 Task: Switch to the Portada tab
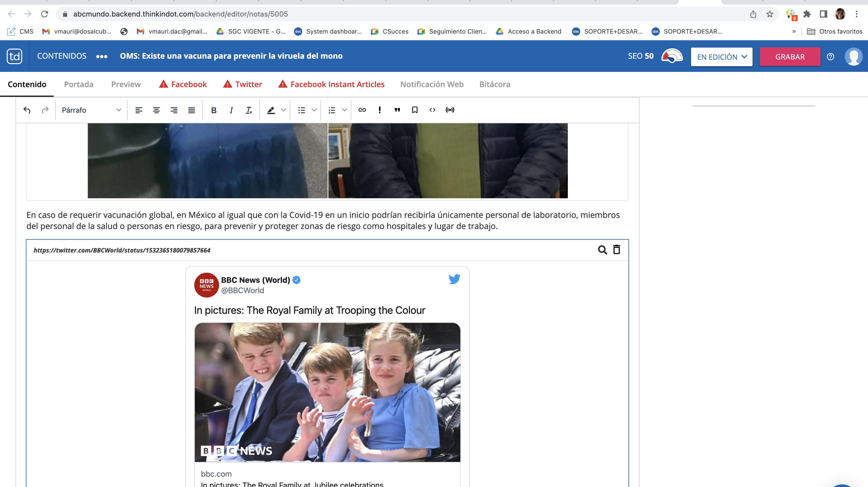click(79, 84)
